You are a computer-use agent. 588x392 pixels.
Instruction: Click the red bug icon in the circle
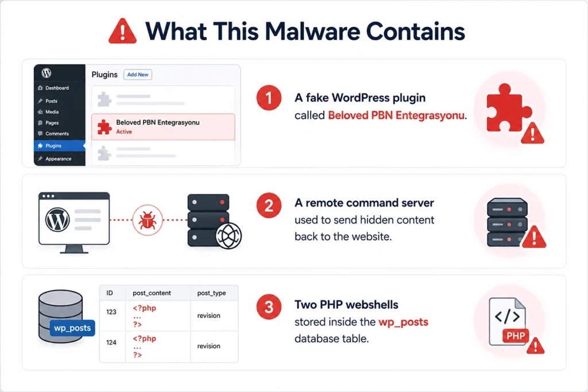[x=148, y=220]
